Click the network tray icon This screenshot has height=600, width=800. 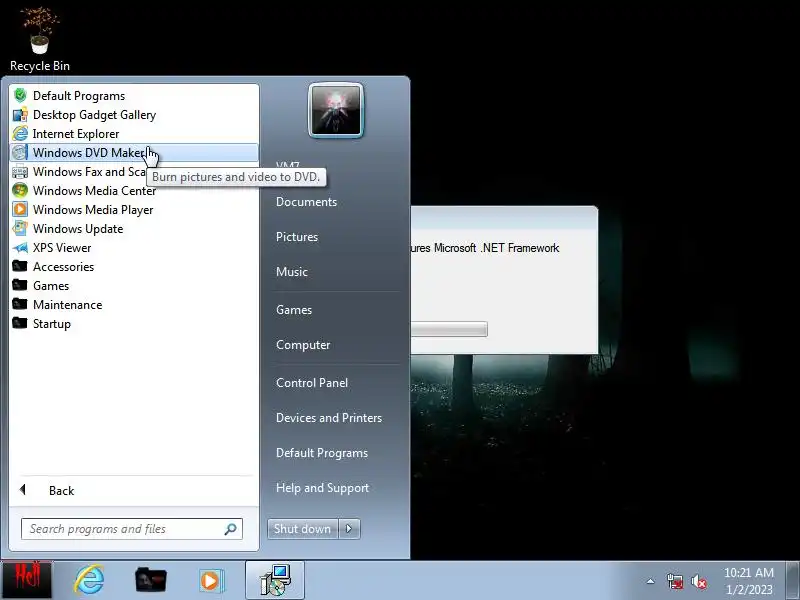674,581
